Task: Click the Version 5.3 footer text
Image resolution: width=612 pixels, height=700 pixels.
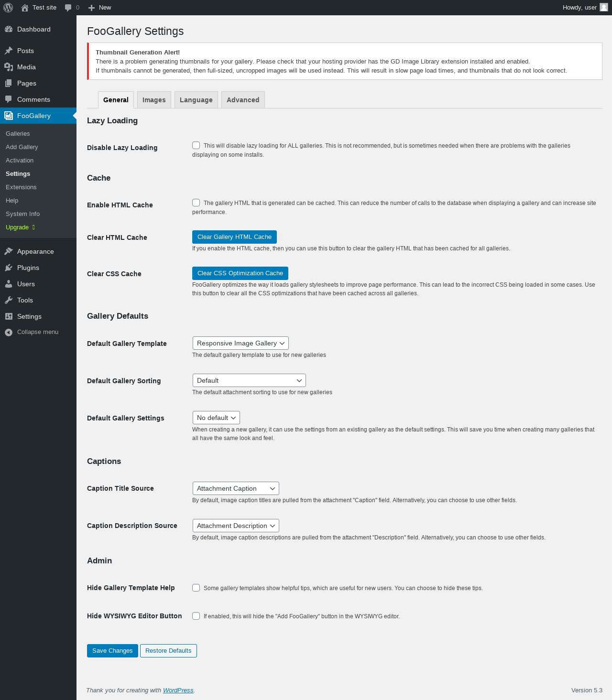Action: tap(587, 690)
